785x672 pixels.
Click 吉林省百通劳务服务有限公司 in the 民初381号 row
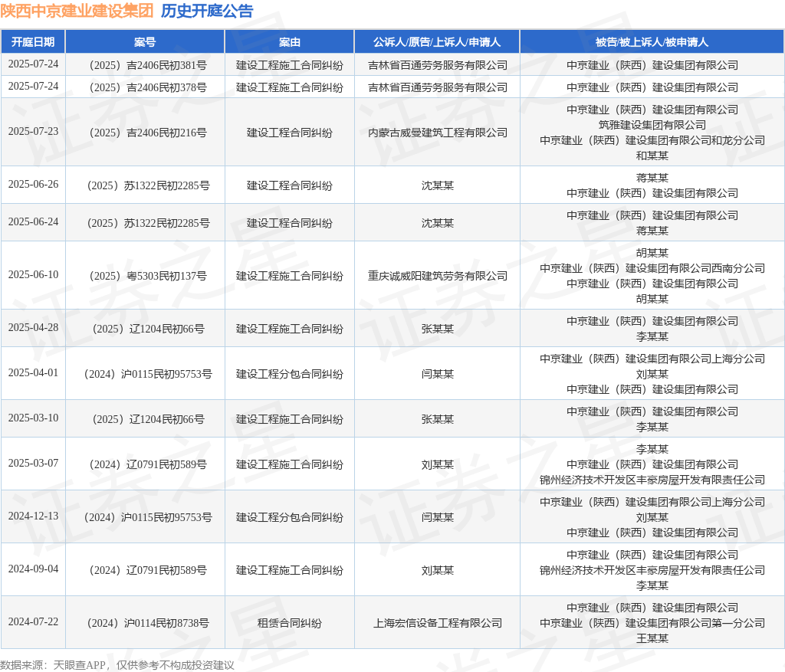pyautogui.click(x=438, y=65)
